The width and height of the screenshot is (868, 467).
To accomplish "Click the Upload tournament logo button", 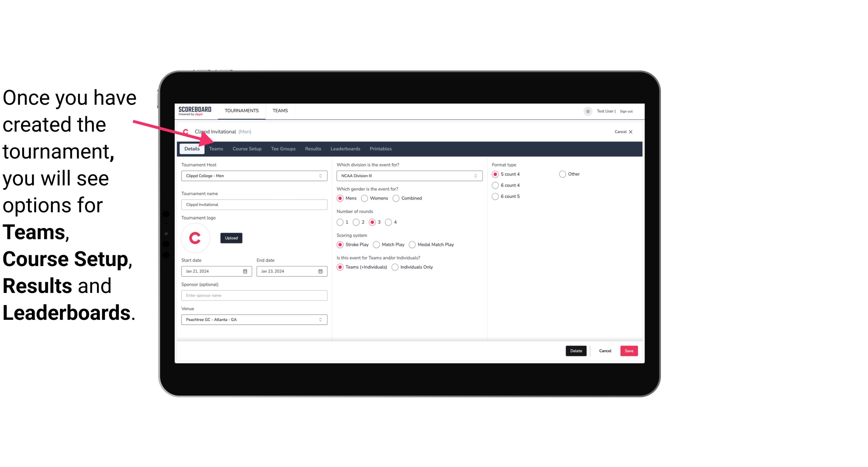I will click(x=231, y=238).
